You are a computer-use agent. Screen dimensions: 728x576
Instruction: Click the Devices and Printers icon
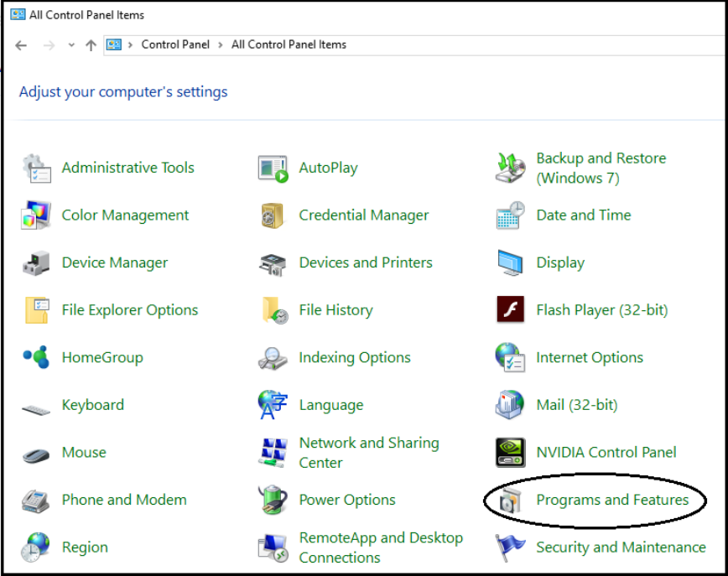(273, 264)
